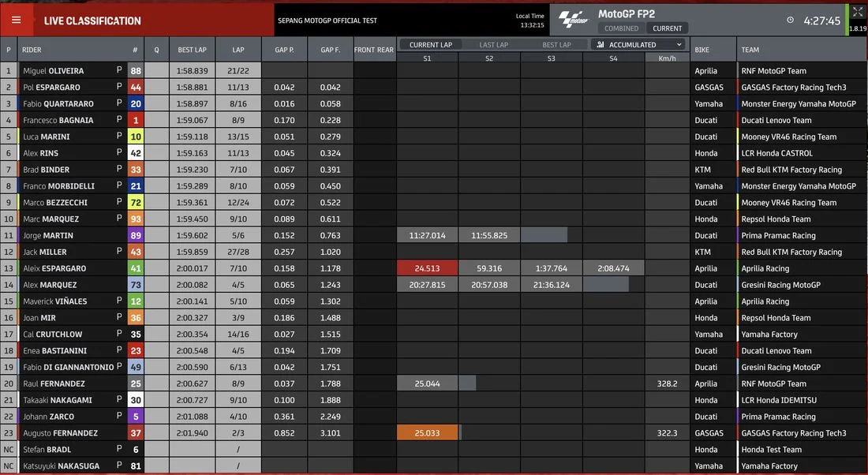
Task: Click the pit P marker for Miguel Oliveira
Action: (x=119, y=70)
